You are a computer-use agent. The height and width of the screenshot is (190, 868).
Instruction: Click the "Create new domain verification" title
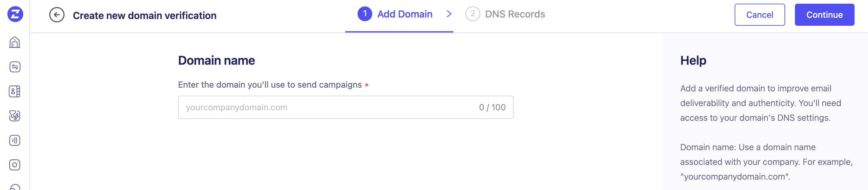[145, 16]
